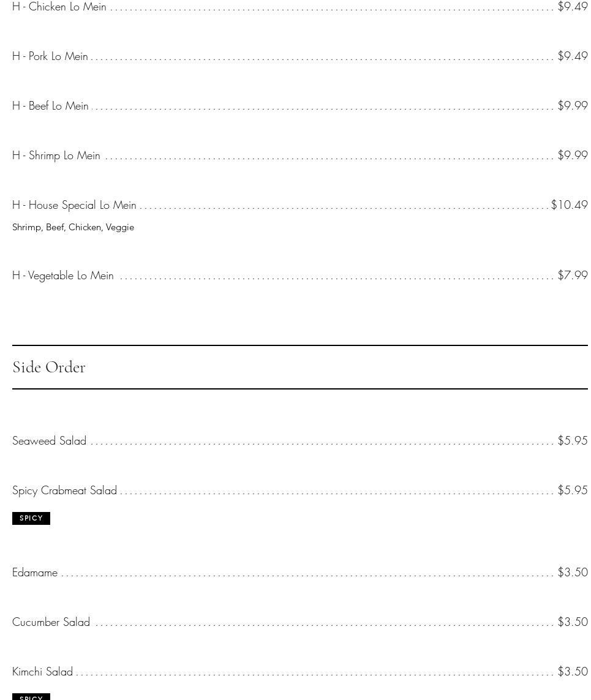Click the $7.99 Vegetable Lo Mein price
591x700 pixels.
573,276
